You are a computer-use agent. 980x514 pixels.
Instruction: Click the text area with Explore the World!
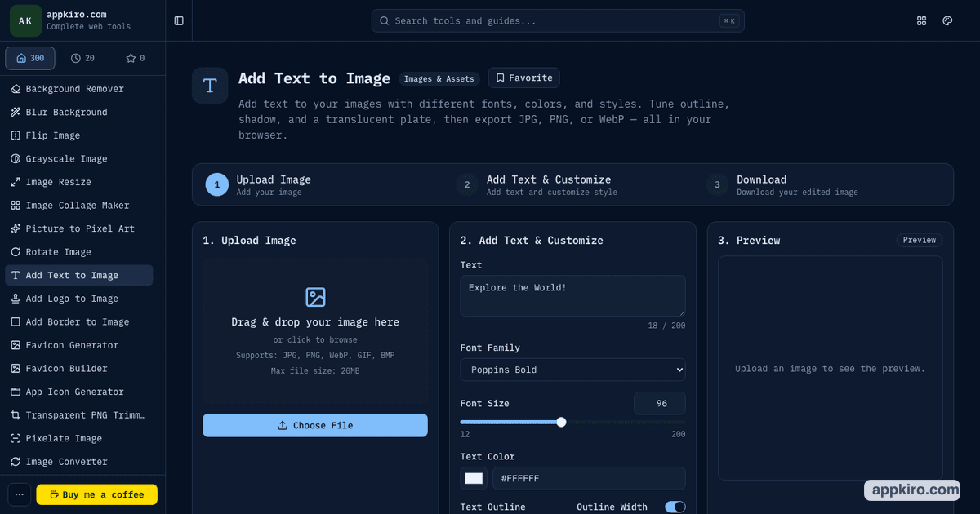[572, 295]
